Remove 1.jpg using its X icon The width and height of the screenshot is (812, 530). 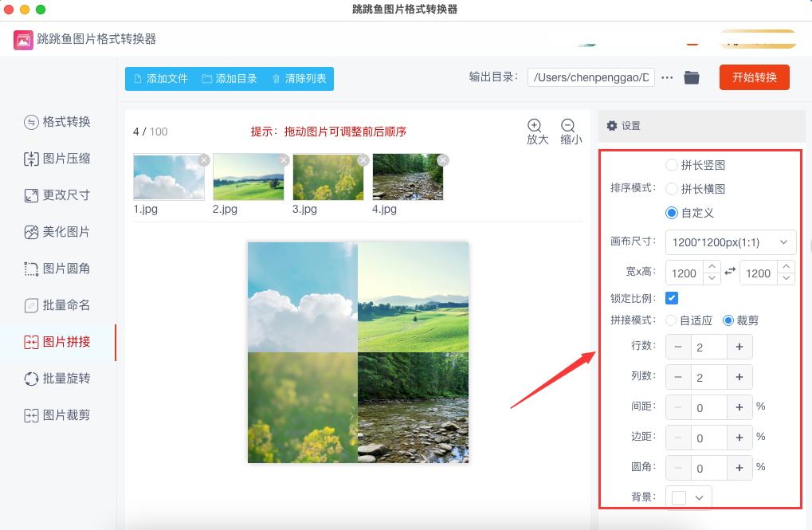click(204, 160)
